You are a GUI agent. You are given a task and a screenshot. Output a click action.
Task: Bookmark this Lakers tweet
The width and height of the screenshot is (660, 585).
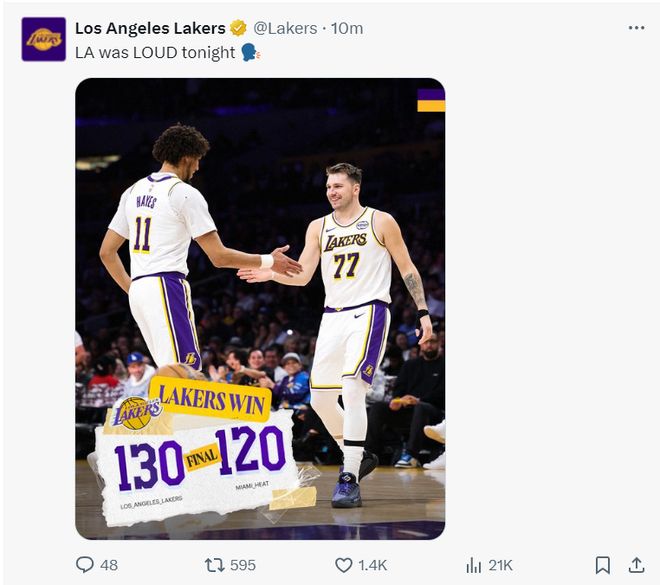tap(602, 565)
